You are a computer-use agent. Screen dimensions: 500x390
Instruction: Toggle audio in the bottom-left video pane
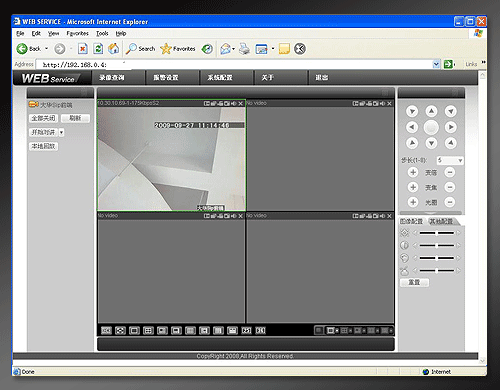click(234, 216)
